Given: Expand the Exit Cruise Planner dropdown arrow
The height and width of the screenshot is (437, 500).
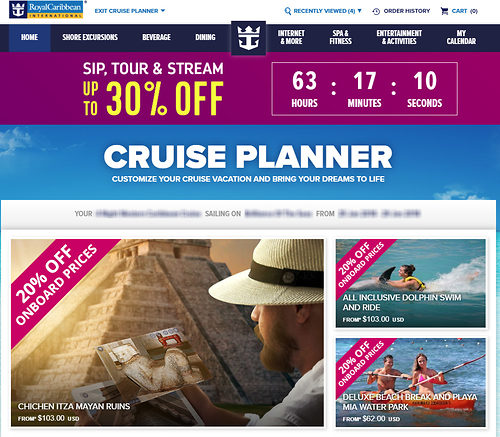Looking at the screenshot, I should (x=163, y=11).
